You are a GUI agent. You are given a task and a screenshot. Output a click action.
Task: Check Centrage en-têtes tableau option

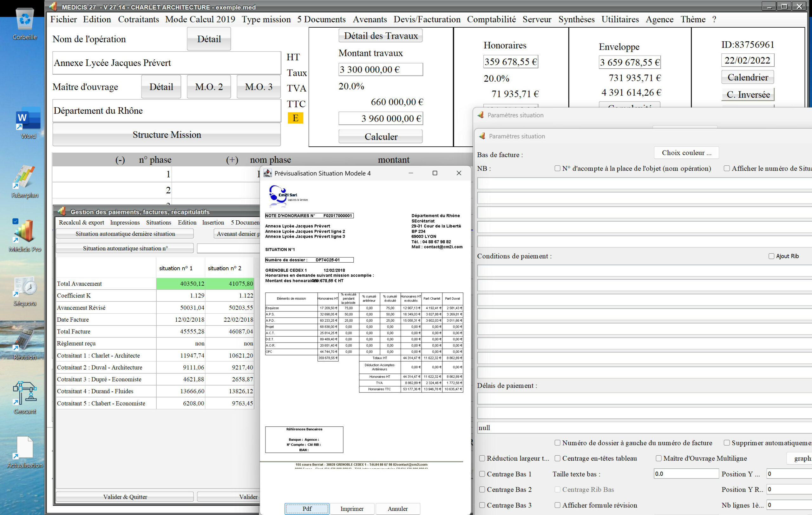[x=557, y=458]
